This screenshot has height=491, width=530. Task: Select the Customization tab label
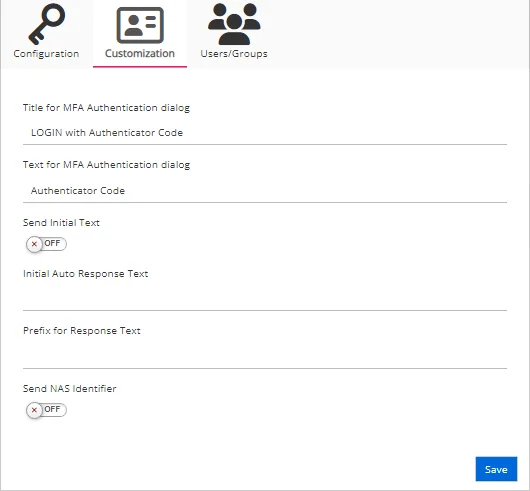pos(140,53)
